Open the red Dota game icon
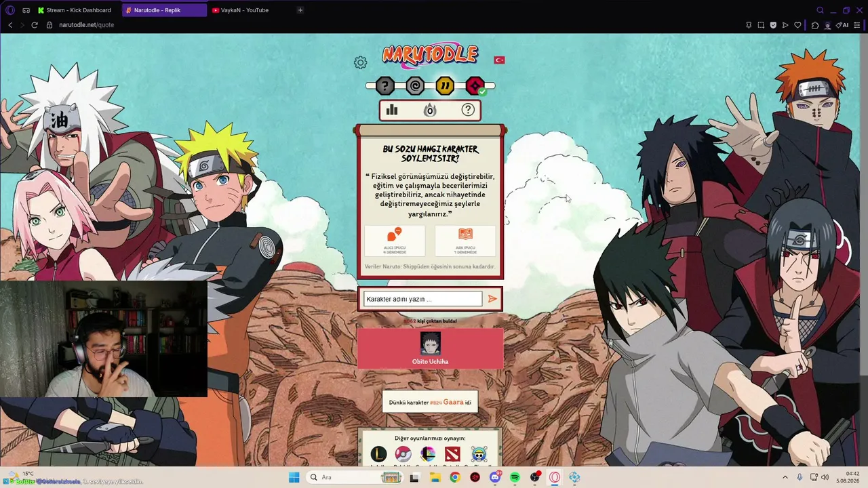This screenshot has width=868, height=488. pos(452,454)
